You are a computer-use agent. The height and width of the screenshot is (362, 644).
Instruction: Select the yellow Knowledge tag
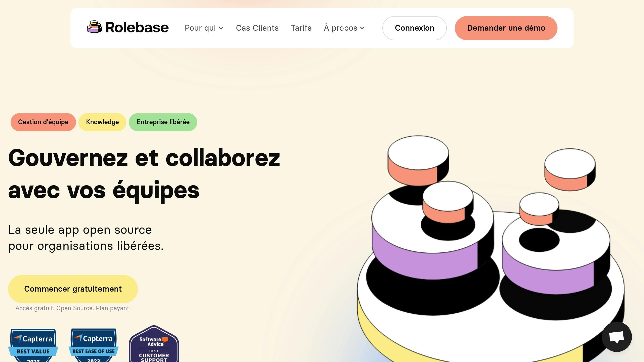pyautogui.click(x=102, y=122)
